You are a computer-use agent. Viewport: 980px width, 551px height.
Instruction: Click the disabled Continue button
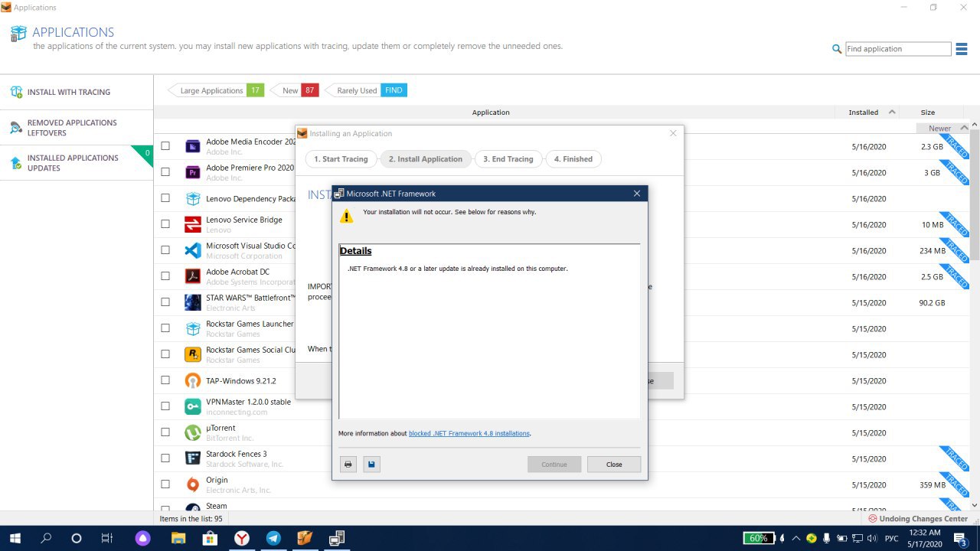pyautogui.click(x=554, y=465)
